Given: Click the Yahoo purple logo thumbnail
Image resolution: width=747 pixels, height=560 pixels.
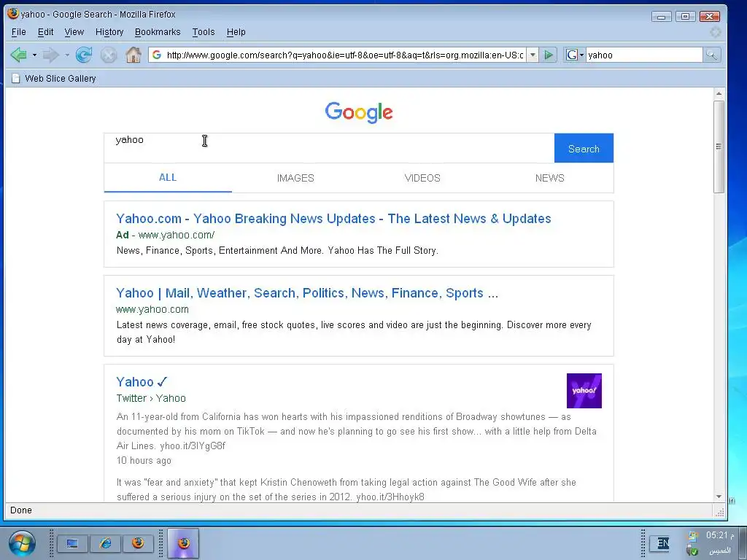Looking at the screenshot, I should [584, 391].
